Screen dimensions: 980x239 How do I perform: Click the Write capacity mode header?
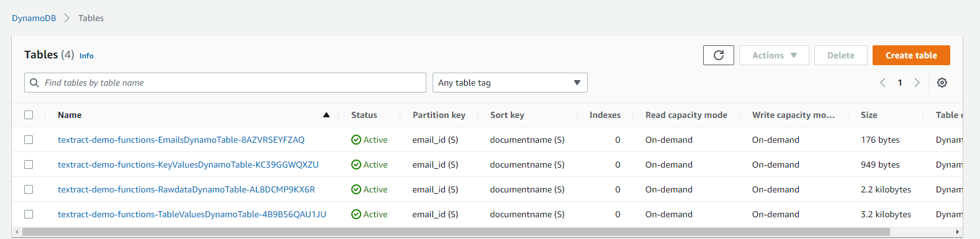[x=793, y=115]
